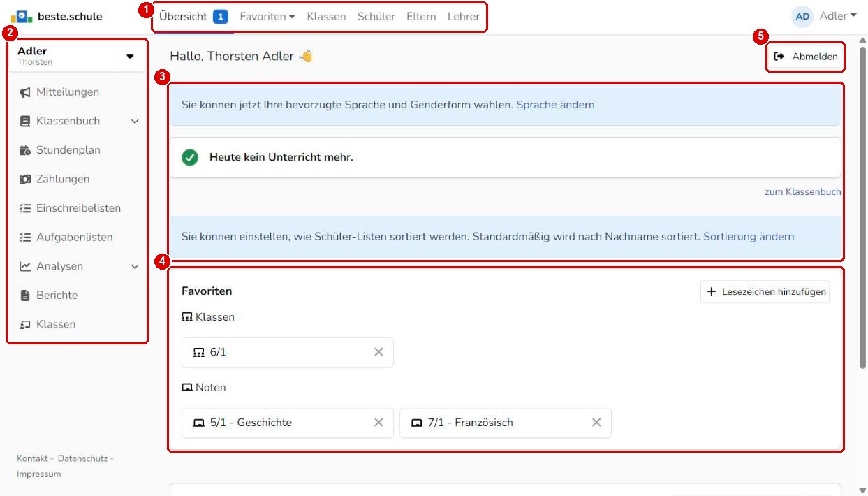
Task: Click the icon in 7/1 - Französisch bookmark
Action: tap(416, 423)
